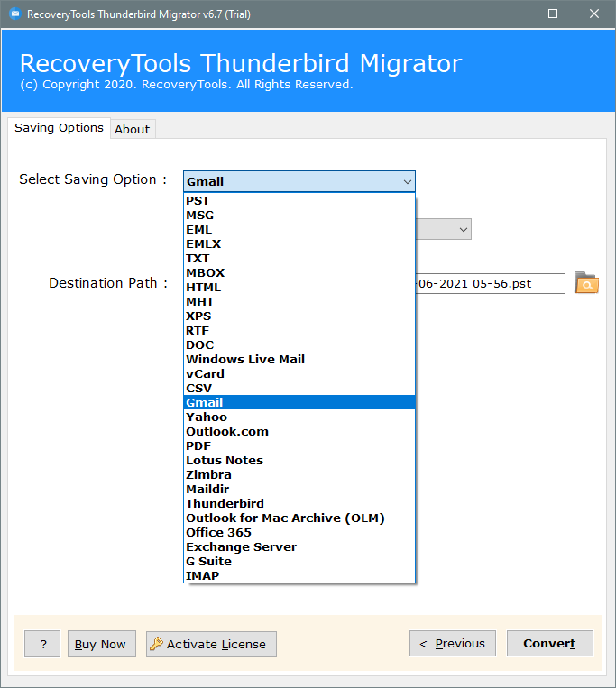
Task: Select Lotus Notes option
Action: tap(299, 460)
